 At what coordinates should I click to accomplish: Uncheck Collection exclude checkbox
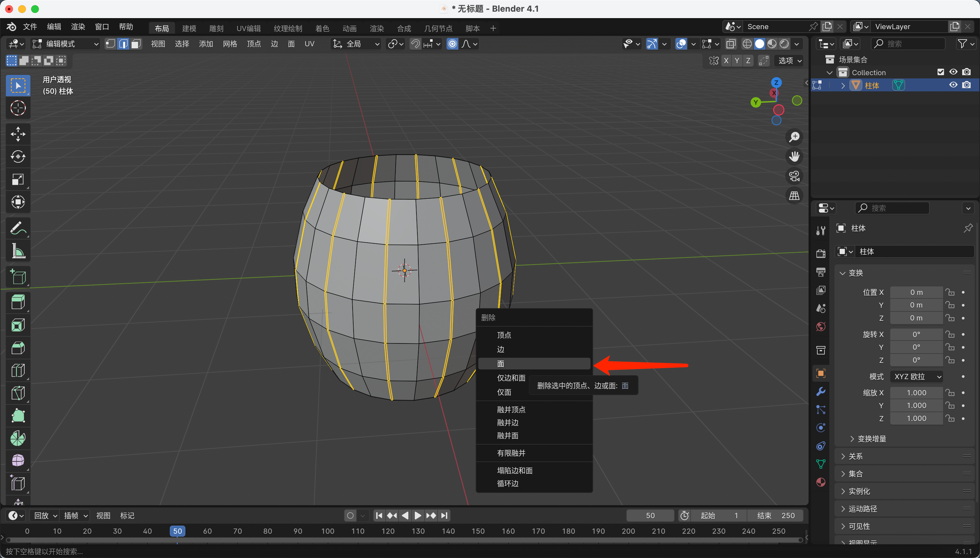tap(940, 72)
